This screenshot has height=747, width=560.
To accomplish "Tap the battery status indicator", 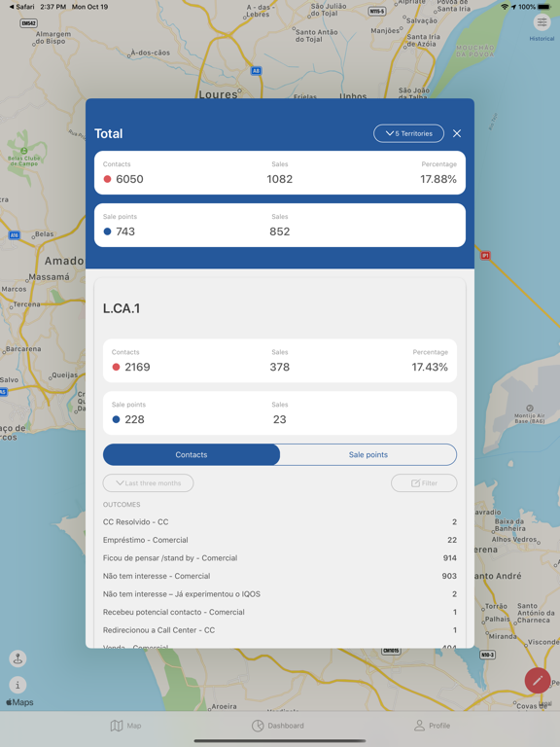I will (x=543, y=7).
